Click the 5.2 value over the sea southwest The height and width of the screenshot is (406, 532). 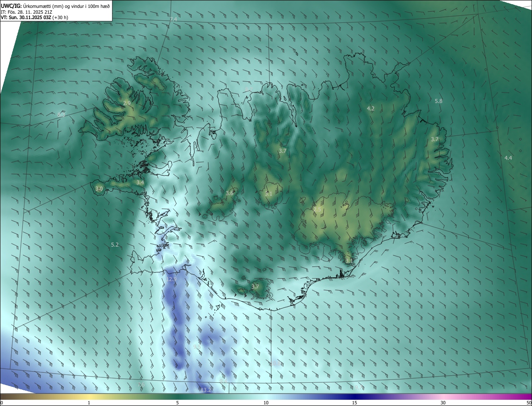pyautogui.click(x=115, y=245)
